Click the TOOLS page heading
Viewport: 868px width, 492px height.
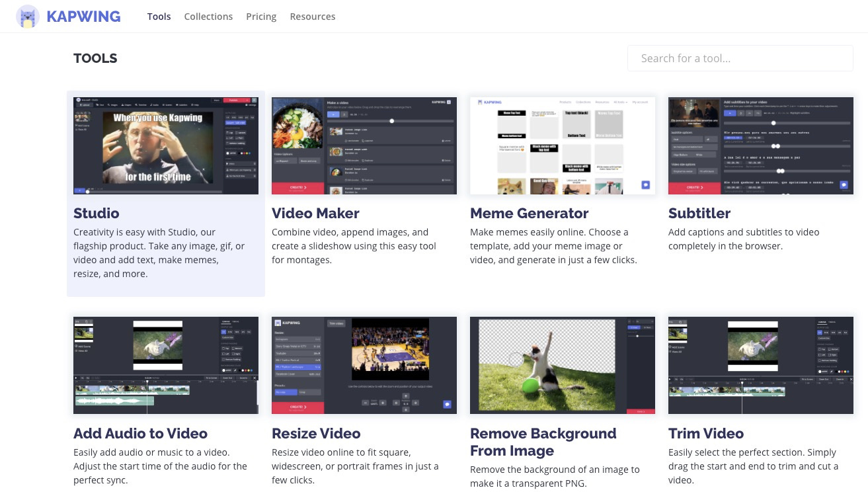coord(95,58)
